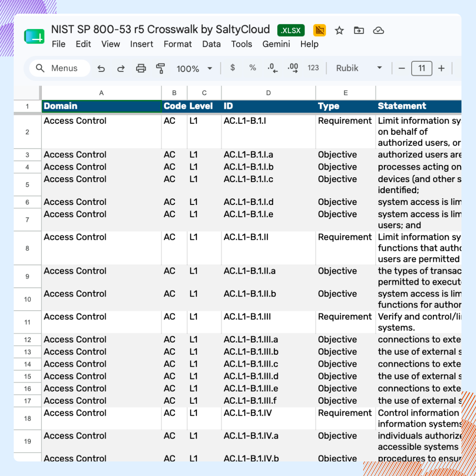Screen dimensions: 476x476
Task: Select column C header
Action: [205, 93]
